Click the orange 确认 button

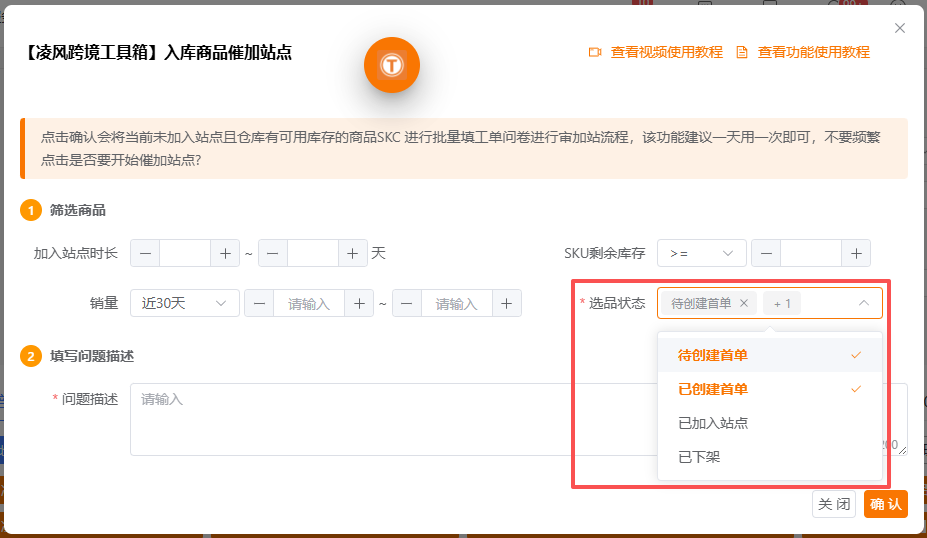[x=886, y=504]
